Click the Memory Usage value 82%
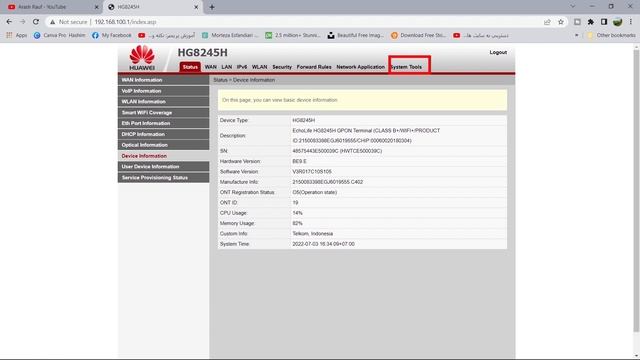This screenshot has width=640, height=360. [297, 223]
